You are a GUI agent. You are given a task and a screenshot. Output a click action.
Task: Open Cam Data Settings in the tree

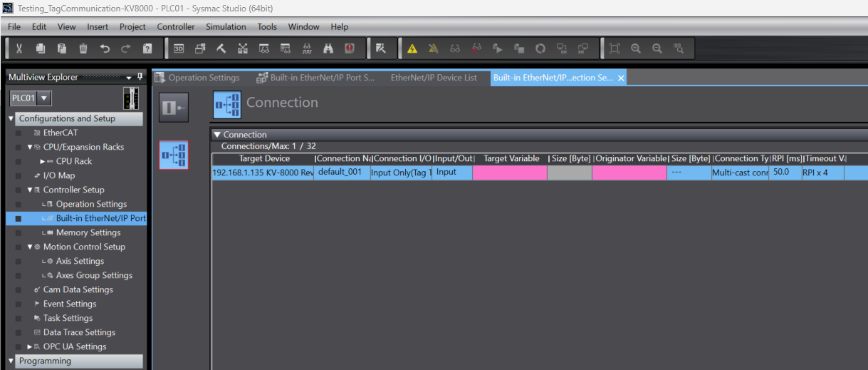78,289
